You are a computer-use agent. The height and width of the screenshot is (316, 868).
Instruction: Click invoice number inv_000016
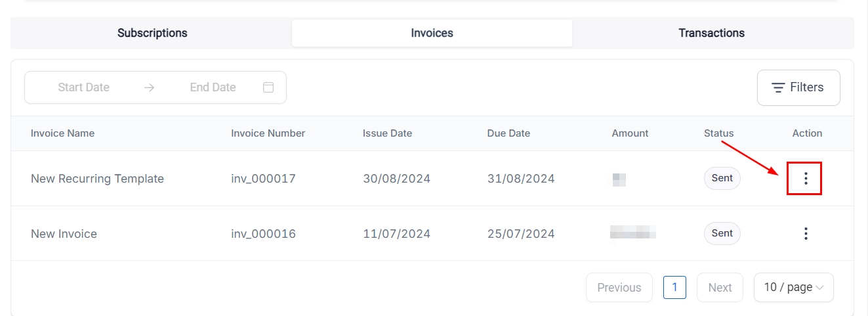[x=263, y=234]
